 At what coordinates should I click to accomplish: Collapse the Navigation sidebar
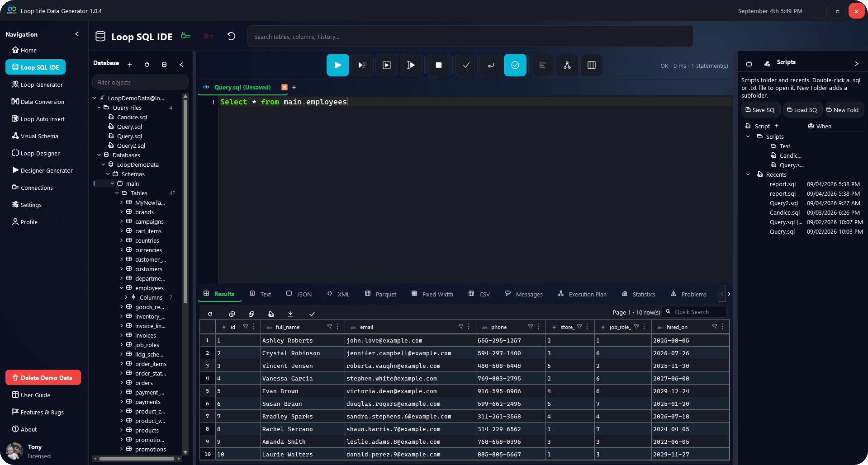click(x=77, y=34)
